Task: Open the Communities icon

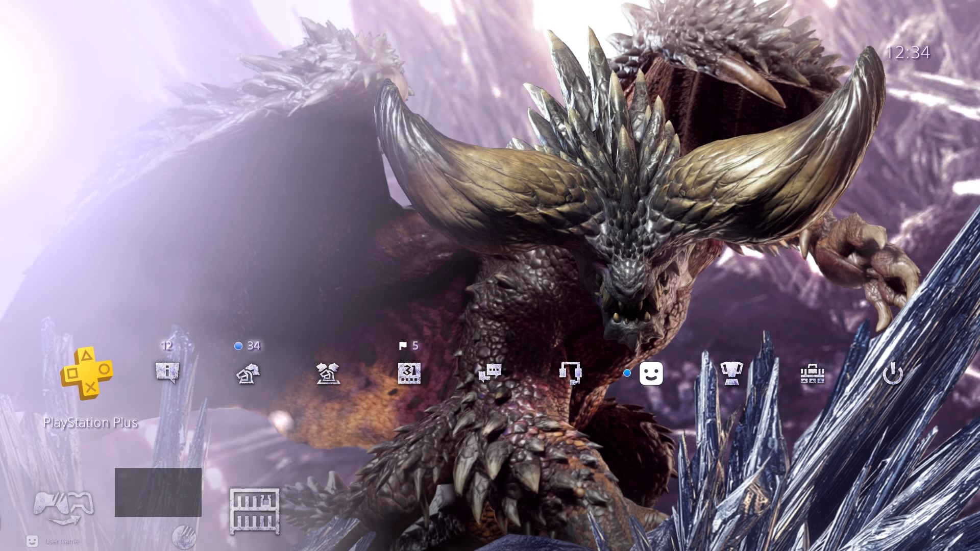Action: click(328, 373)
